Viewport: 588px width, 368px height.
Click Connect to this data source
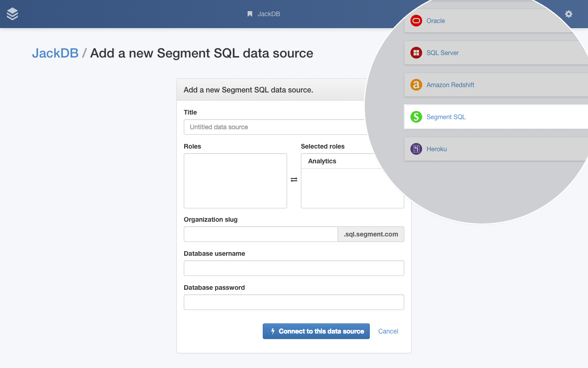(316, 331)
